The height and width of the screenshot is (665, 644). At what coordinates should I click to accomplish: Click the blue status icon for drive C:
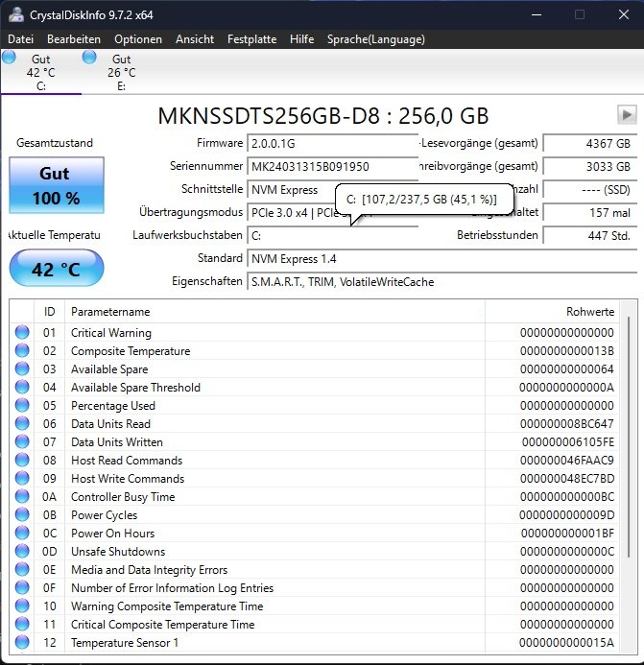[9, 57]
